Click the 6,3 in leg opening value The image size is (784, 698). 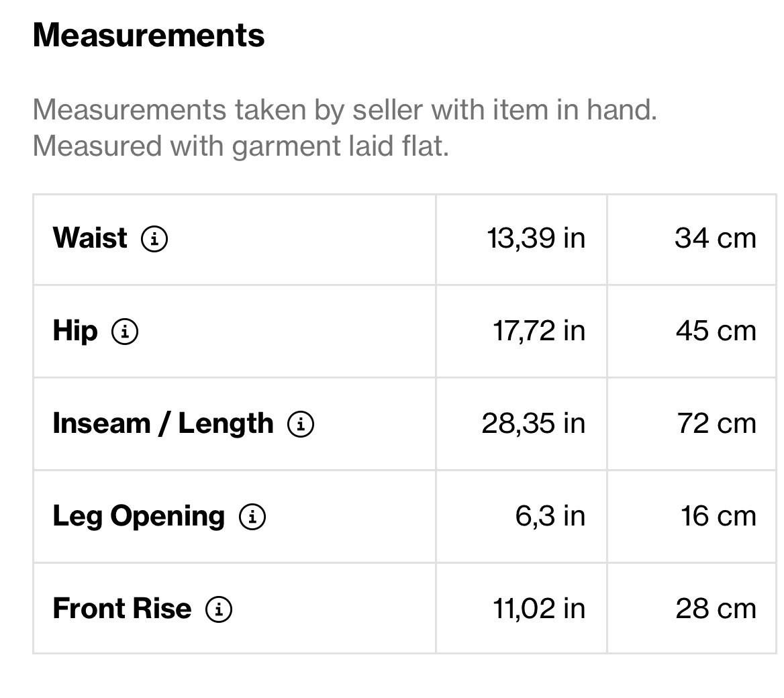[550, 516]
